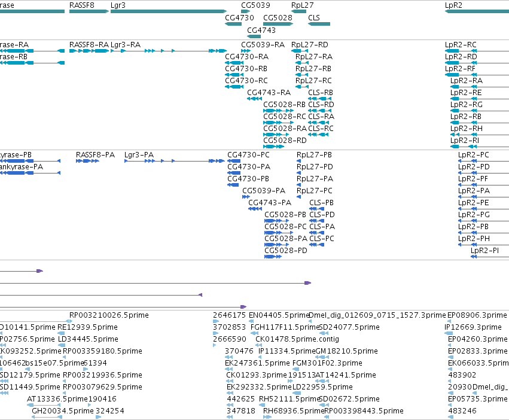The image size is (509, 420).
Task: Select transcript Lgr3-RA label
Action: point(126,44)
